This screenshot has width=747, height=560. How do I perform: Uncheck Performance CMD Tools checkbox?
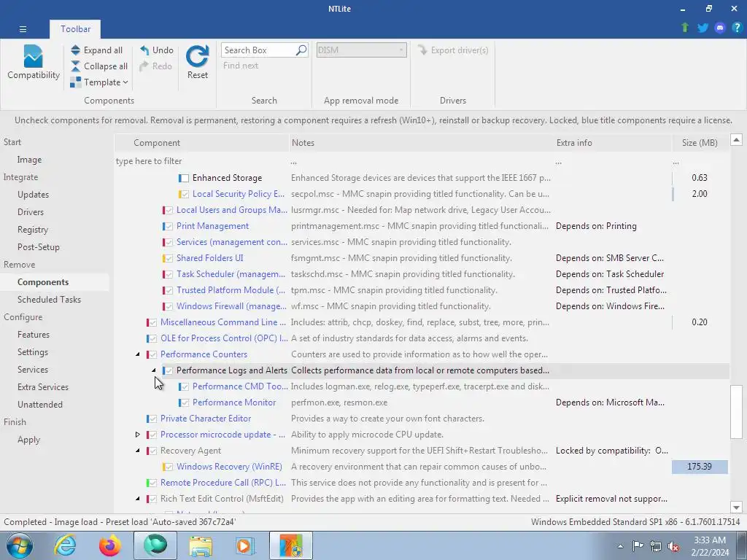185,386
